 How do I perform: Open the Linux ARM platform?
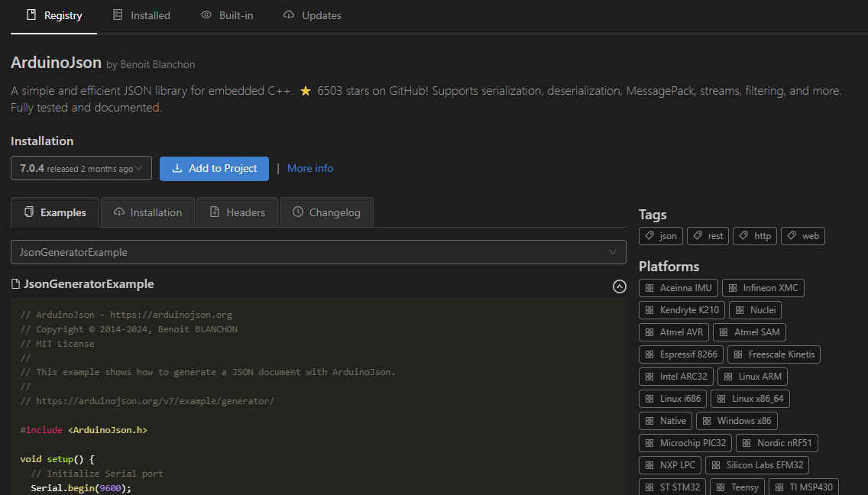point(753,377)
